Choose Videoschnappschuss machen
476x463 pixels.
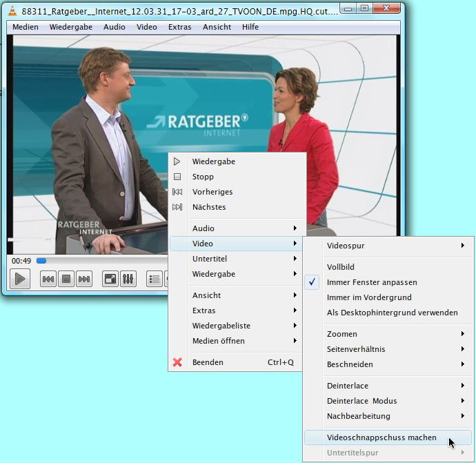388,437
